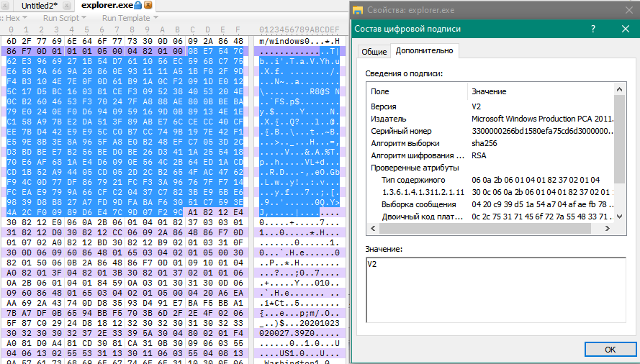This screenshot has width=640, height=364.
Task: Click the help question mark in signature dialog
Action: coord(592,29)
